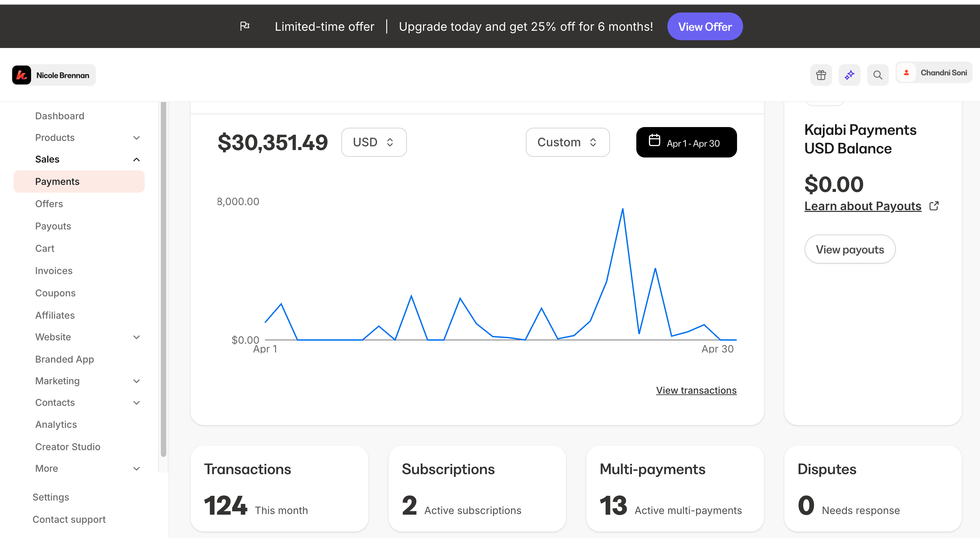Click external link icon beside Learn about Payouts

(934, 206)
